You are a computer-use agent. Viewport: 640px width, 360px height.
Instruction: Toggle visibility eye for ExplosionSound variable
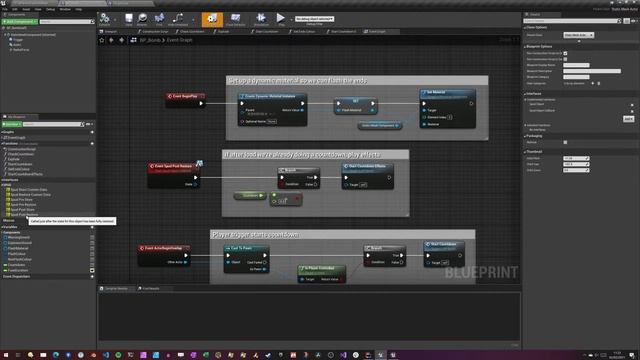[92, 243]
